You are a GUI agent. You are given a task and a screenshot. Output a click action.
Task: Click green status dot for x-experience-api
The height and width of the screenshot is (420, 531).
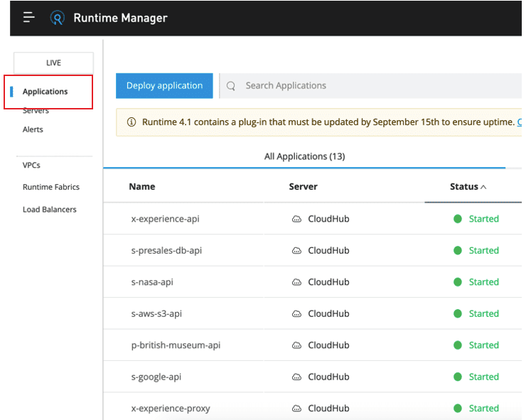point(458,219)
